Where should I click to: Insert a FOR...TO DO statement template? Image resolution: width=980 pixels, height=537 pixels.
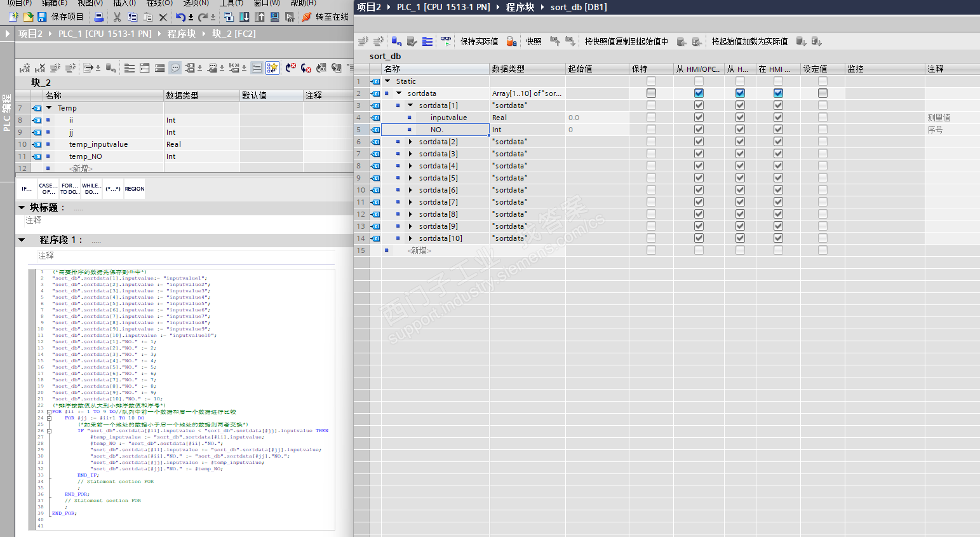click(69, 189)
